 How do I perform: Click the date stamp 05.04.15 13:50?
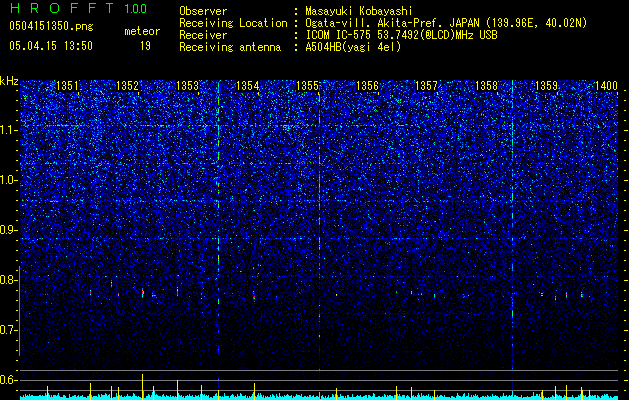[51, 46]
